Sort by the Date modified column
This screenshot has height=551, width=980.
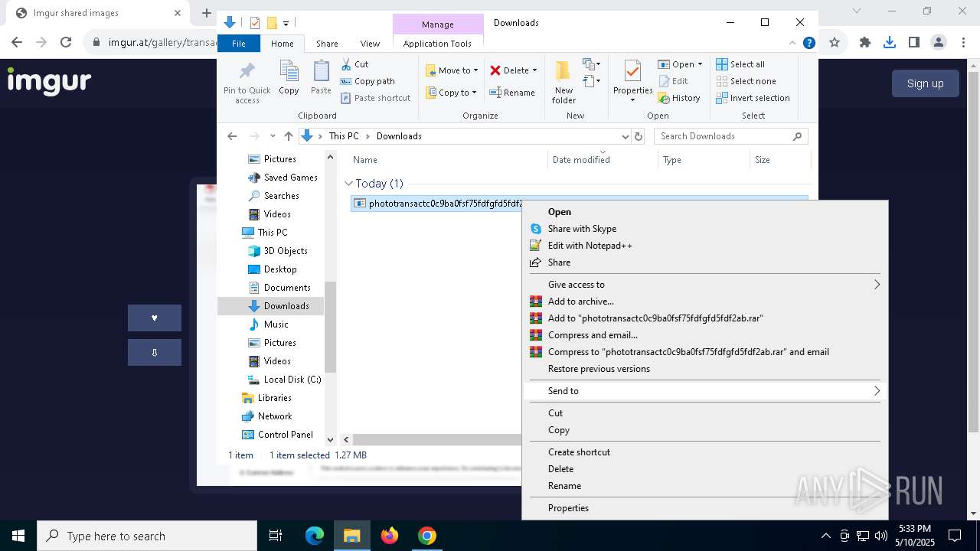(x=581, y=160)
